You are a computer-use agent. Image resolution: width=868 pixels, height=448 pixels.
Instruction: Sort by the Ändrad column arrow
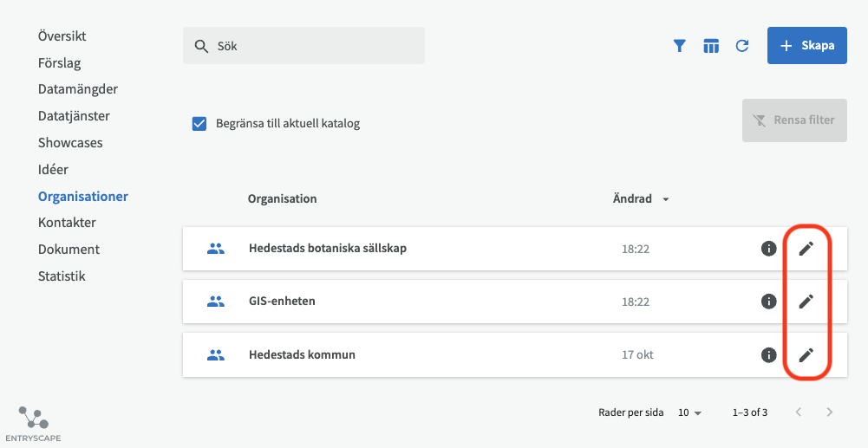coord(666,199)
